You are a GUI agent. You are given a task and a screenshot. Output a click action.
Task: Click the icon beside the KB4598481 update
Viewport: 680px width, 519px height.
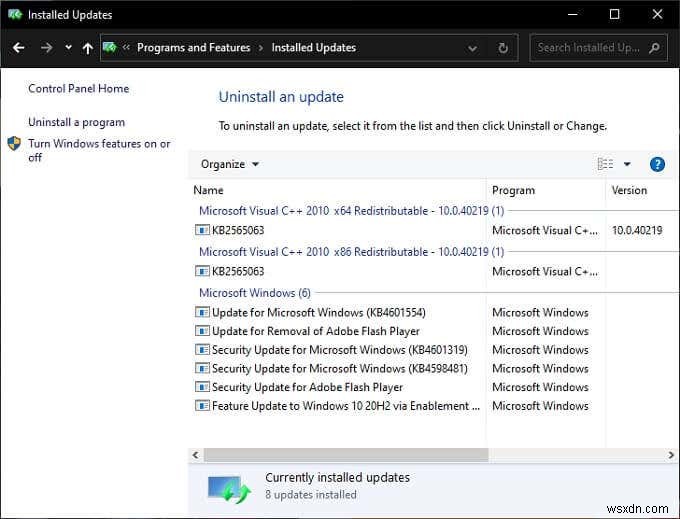(x=202, y=368)
